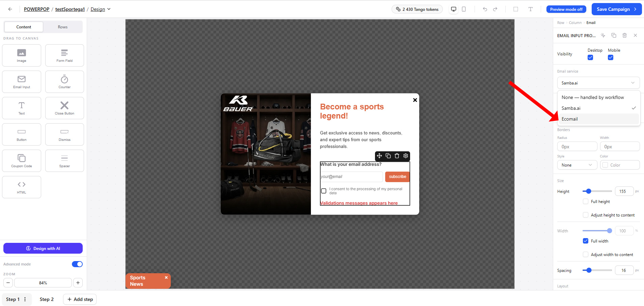Delete the email input via properties panel trash
644x306 pixels.
pyautogui.click(x=625, y=35)
